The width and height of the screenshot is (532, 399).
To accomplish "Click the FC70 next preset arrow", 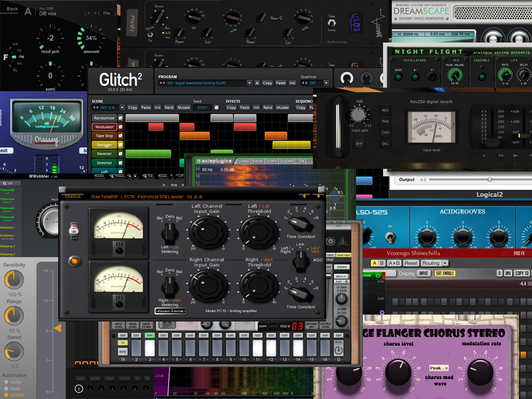I will [x=318, y=196].
